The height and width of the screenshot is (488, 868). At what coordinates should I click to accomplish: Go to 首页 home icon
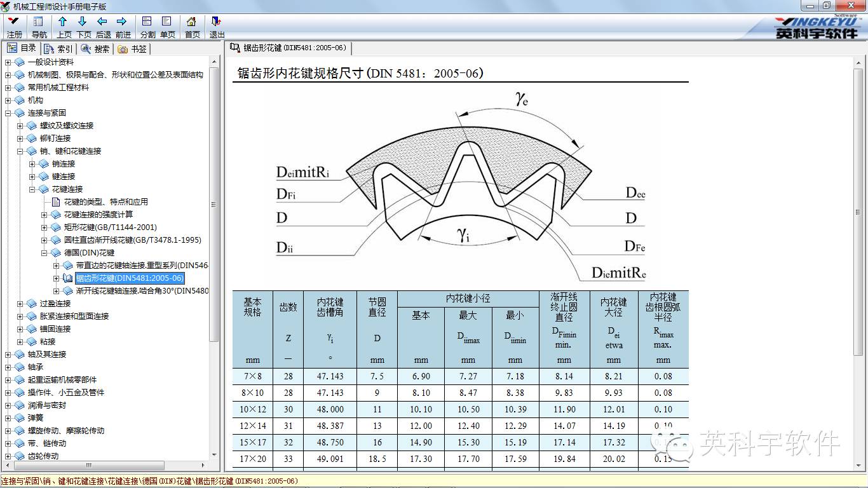[192, 27]
